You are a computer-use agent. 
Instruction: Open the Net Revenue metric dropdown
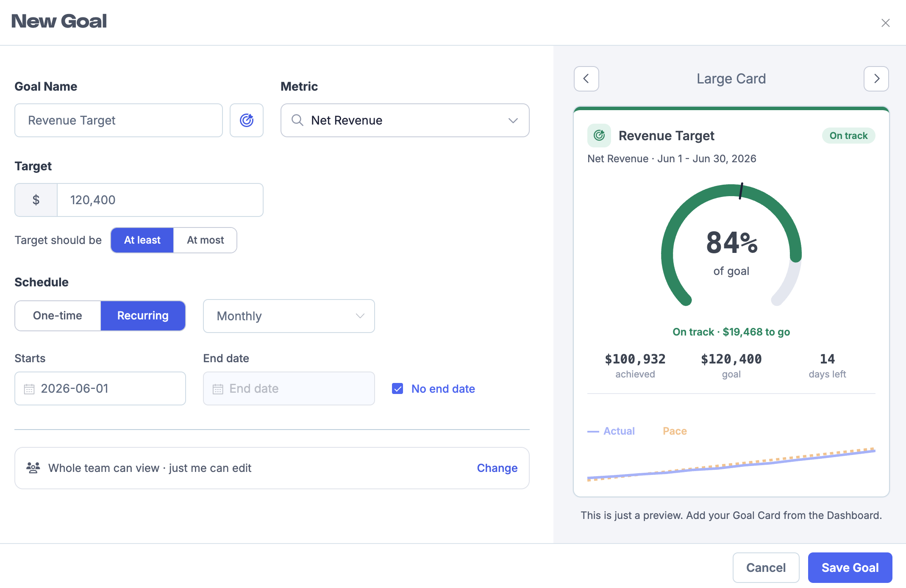point(405,120)
